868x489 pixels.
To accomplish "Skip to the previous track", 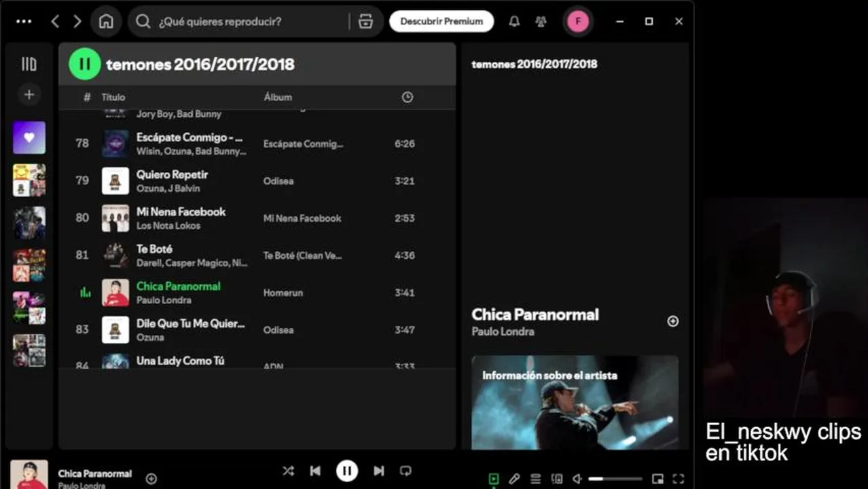I will click(315, 471).
